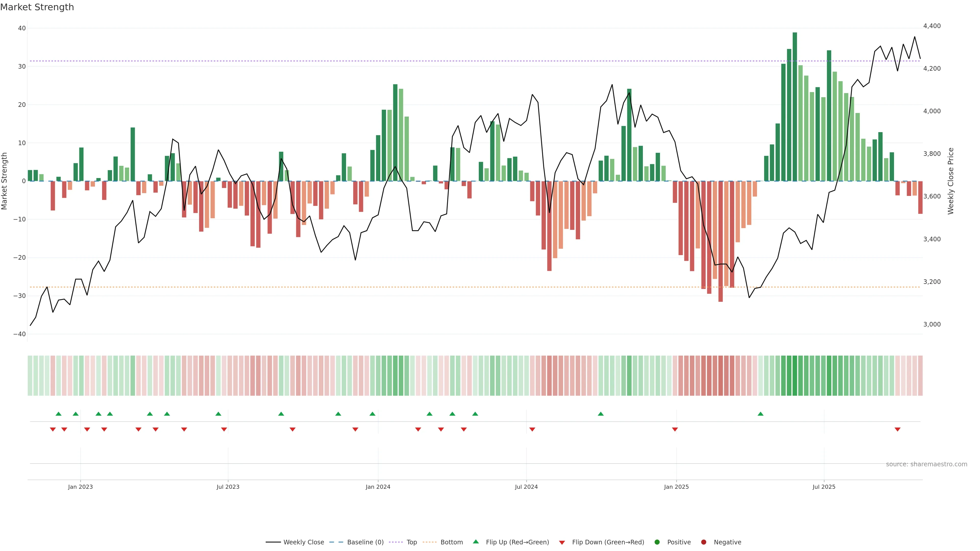Click the green Positive circle legend icon
This screenshot has height=551, width=980.
tap(657, 542)
